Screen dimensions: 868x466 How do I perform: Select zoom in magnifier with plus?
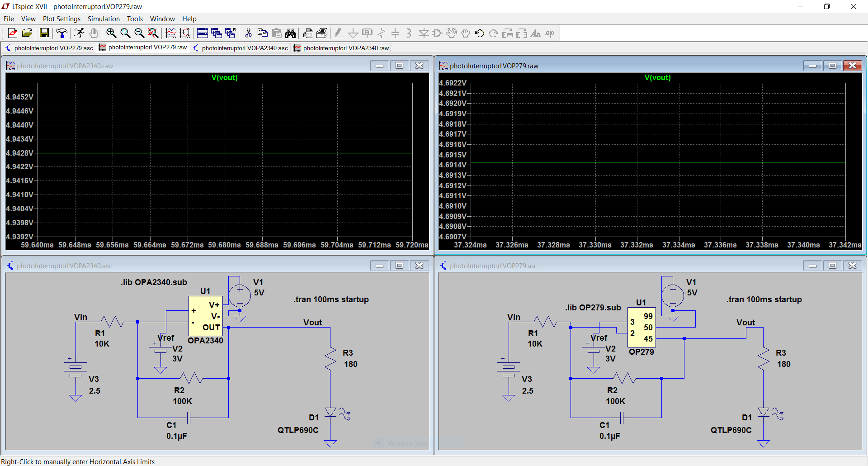click(111, 33)
